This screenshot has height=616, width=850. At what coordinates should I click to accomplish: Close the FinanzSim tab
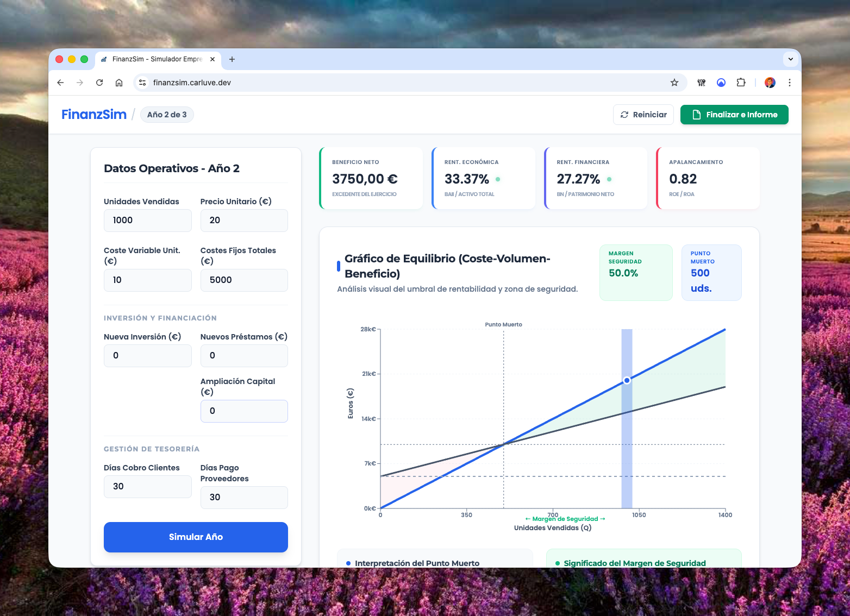point(212,59)
